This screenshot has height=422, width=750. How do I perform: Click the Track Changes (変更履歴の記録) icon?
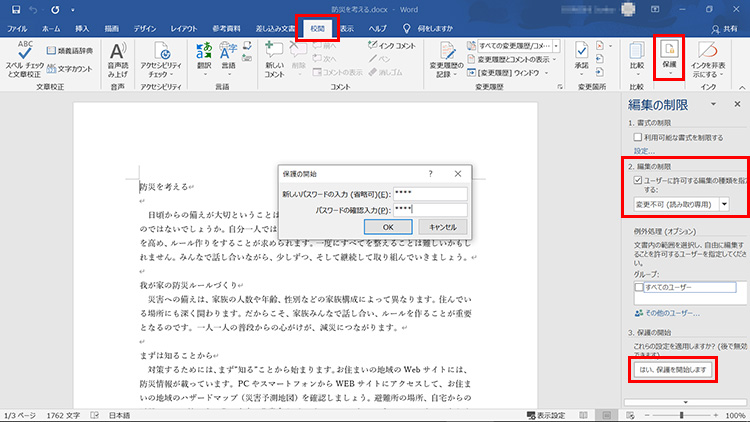tap(448, 52)
